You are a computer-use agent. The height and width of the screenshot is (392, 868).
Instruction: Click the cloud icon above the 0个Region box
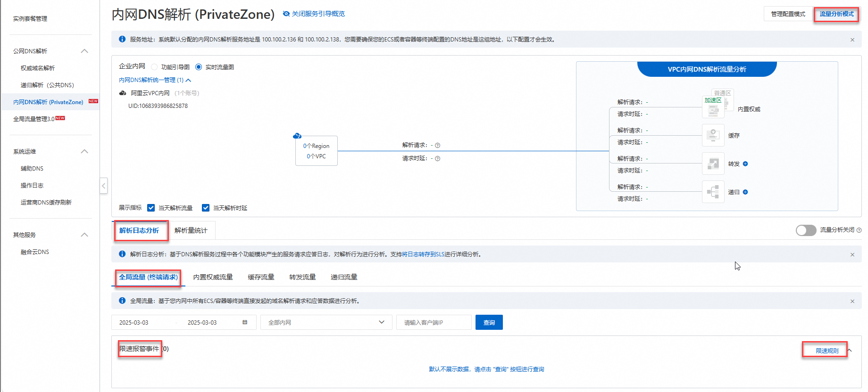297,136
